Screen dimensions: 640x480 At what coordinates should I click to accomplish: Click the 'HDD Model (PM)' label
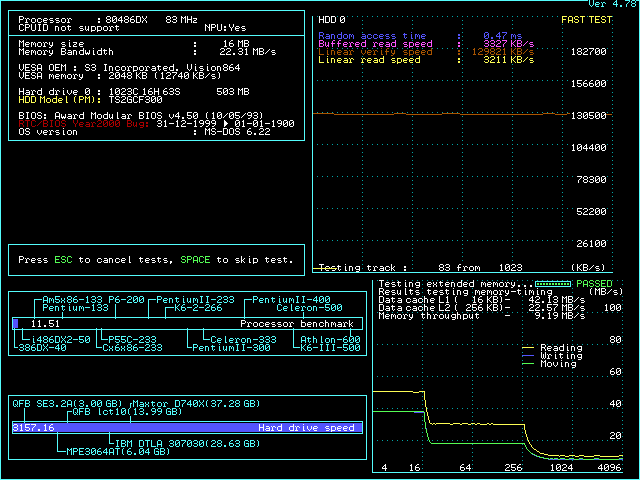(x=60, y=100)
